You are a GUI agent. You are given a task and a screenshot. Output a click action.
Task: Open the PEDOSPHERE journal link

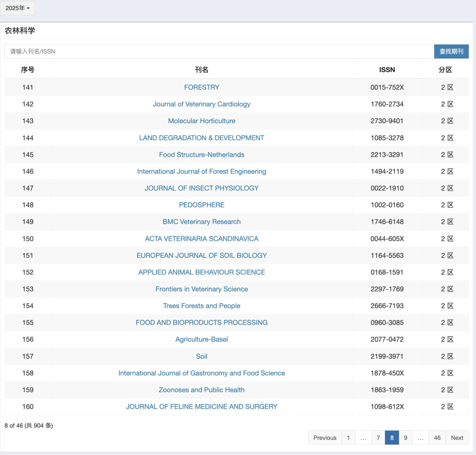click(201, 205)
